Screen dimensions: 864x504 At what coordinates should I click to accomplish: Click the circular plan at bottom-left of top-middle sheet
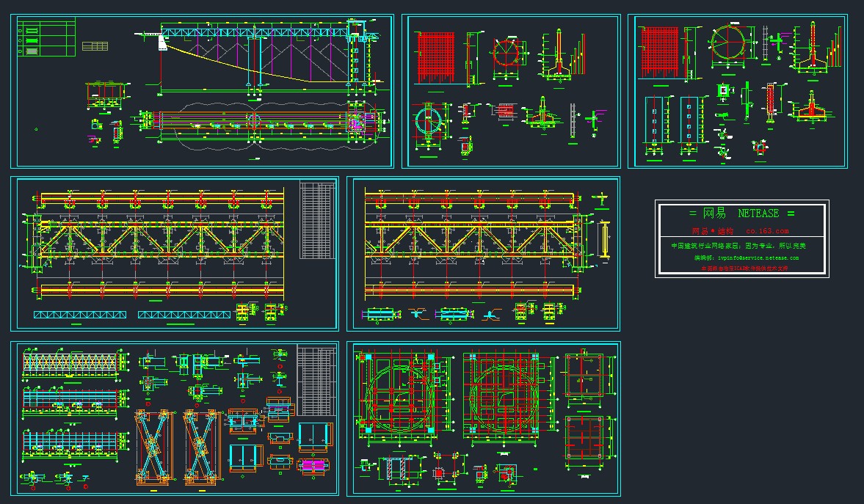[x=429, y=122]
